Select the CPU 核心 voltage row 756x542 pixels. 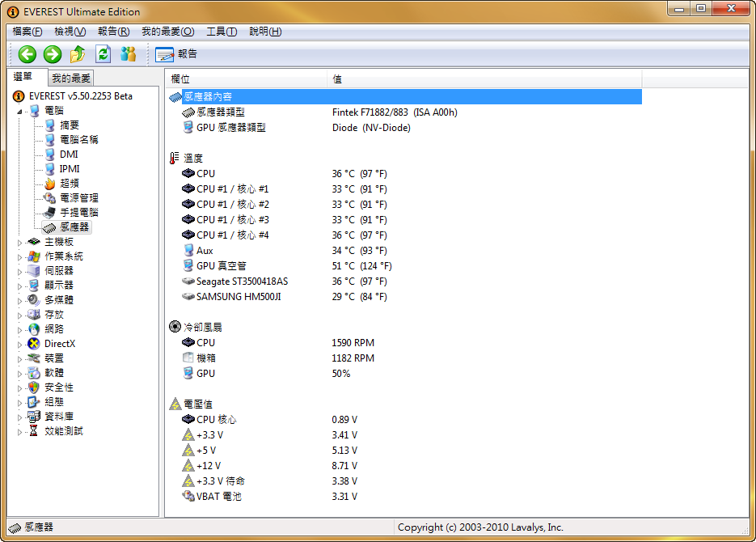coord(405,420)
